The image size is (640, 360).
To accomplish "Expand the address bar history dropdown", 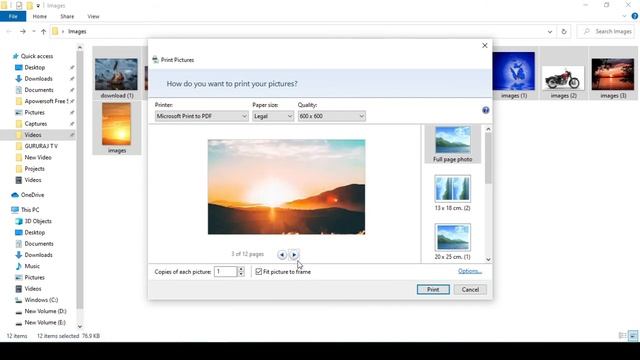I will pos(550,31).
